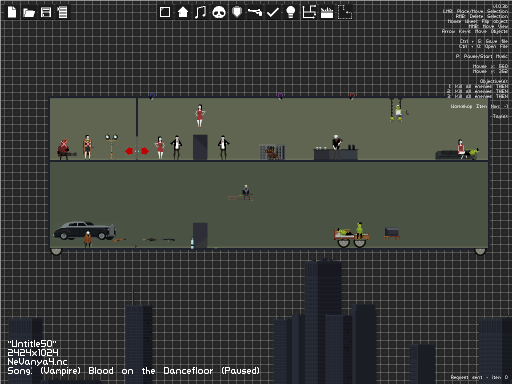
Task: Select the red ceiling lamp object
Action: tap(352, 96)
